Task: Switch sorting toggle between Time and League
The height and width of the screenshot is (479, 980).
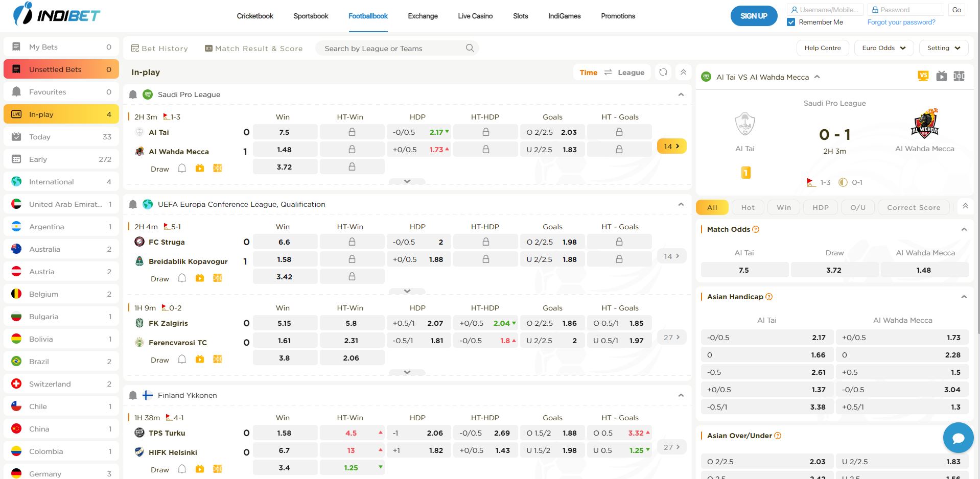Action: (x=608, y=73)
